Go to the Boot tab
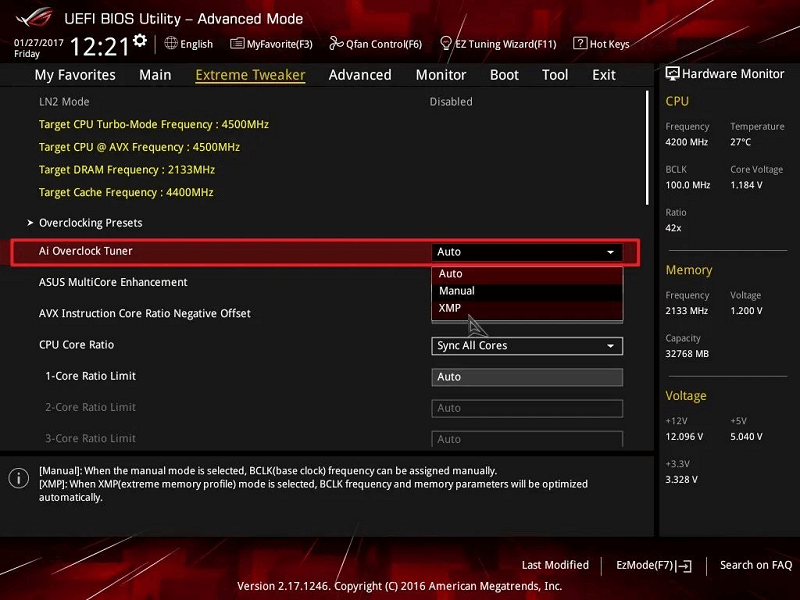The height and width of the screenshot is (600, 800). pyautogui.click(x=504, y=75)
